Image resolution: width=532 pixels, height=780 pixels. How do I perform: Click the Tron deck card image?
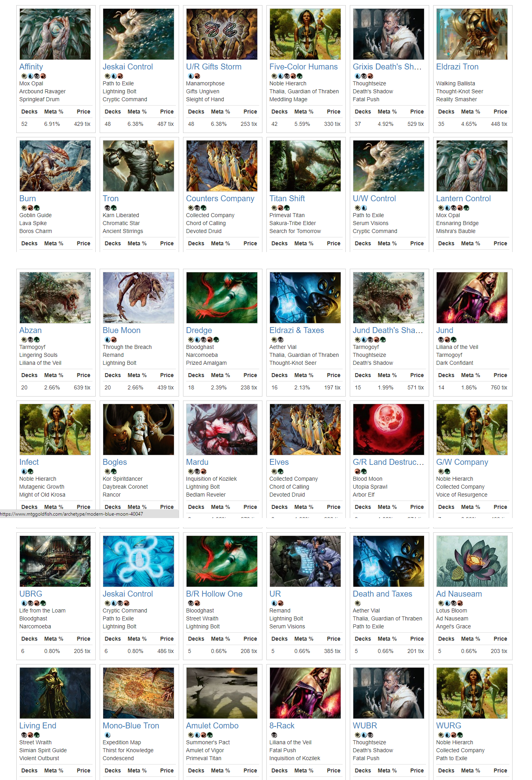[139, 166]
